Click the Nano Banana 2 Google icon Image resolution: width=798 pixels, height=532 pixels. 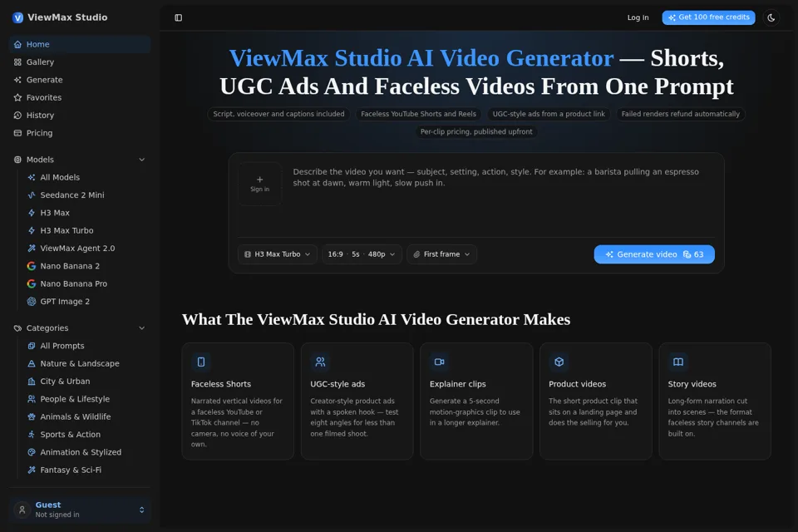tap(32, 266)
